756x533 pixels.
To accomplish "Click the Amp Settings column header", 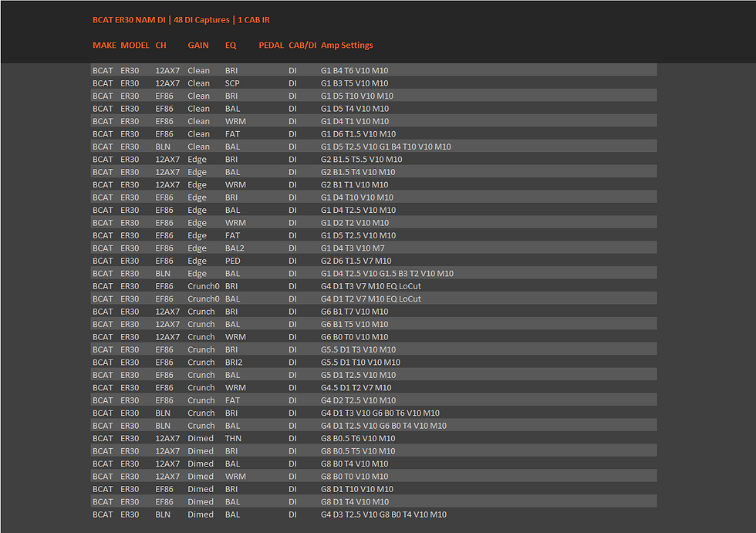I will 347,46.
